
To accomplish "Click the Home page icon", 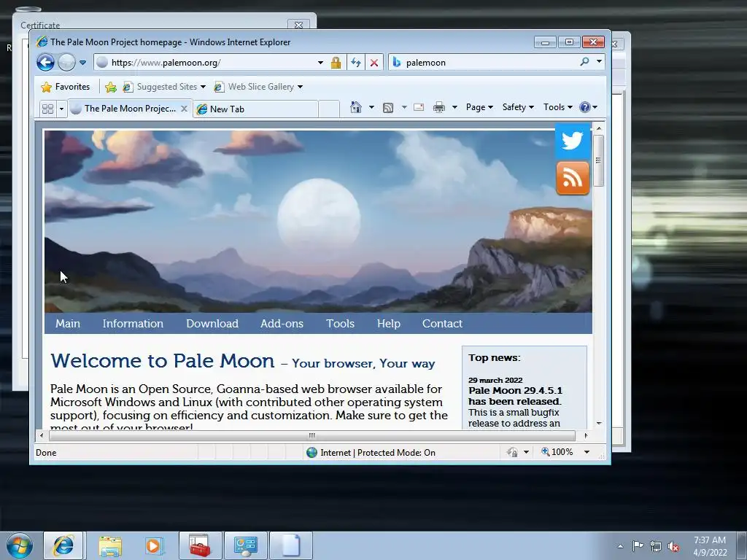I will pyautogui.click(x=356, y=107).
